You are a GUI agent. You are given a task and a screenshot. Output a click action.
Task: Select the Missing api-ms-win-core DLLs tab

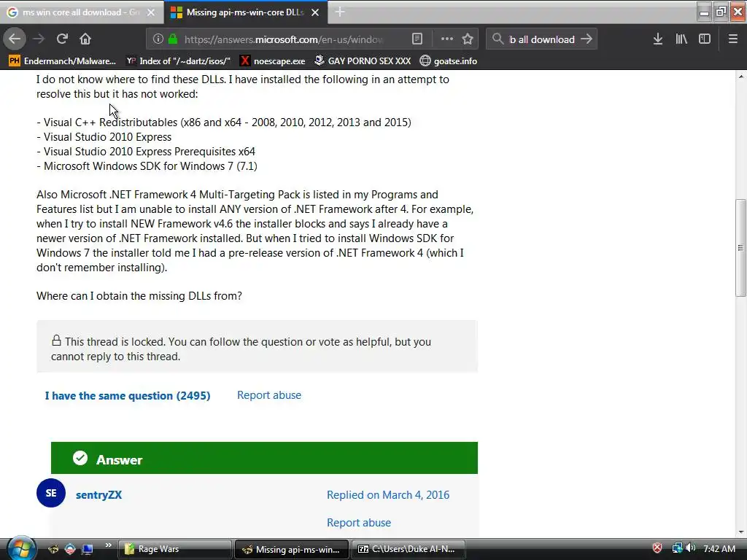point(245,12)
